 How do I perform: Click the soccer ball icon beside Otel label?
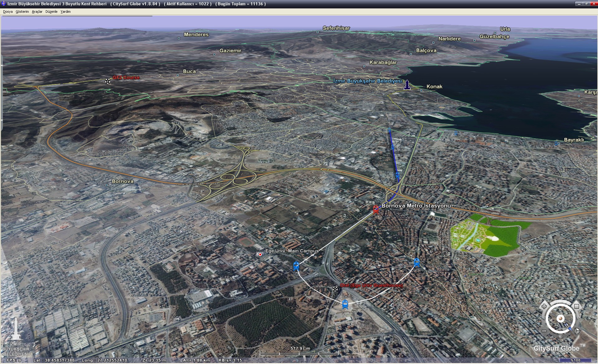coord(335,289)
